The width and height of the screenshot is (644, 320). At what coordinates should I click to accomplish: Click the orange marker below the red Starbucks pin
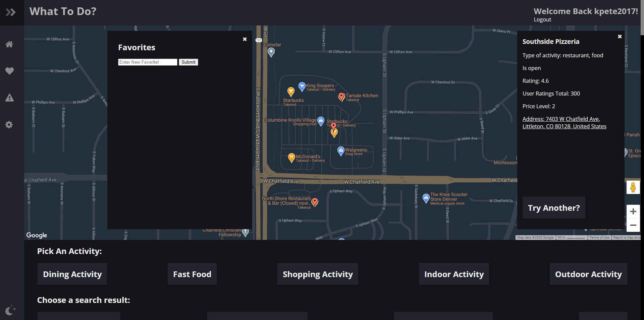pos(334,133)
